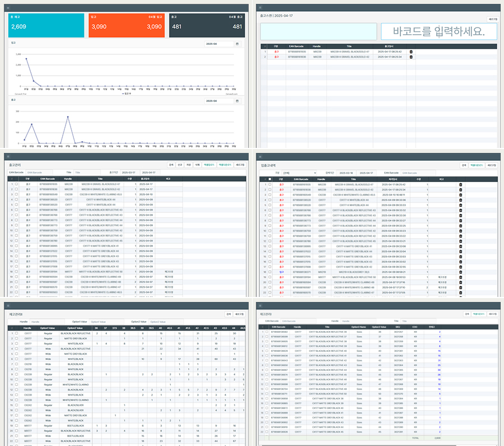Click trash icon for row 20 in 입출고내역
Screen dimensions: 504x446
click(x=461, y=282)
